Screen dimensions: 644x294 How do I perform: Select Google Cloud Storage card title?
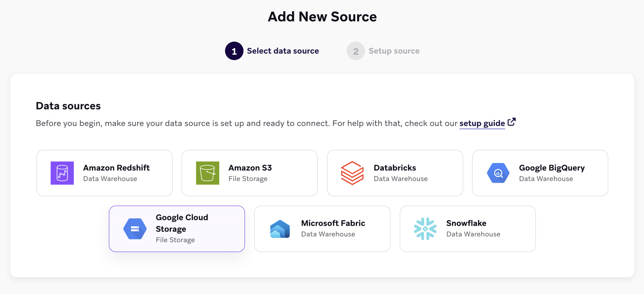182,223
